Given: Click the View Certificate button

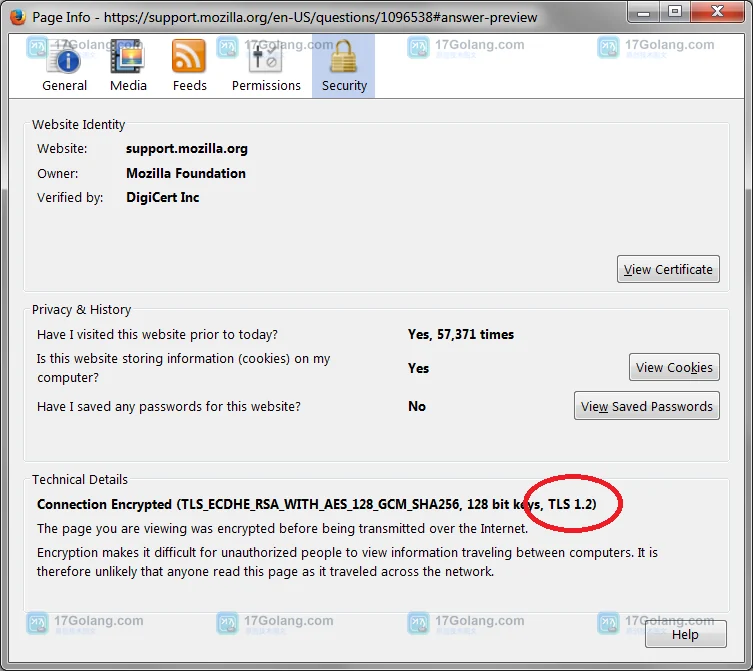Looking at the screenshot, I should [x=668, y=269].
